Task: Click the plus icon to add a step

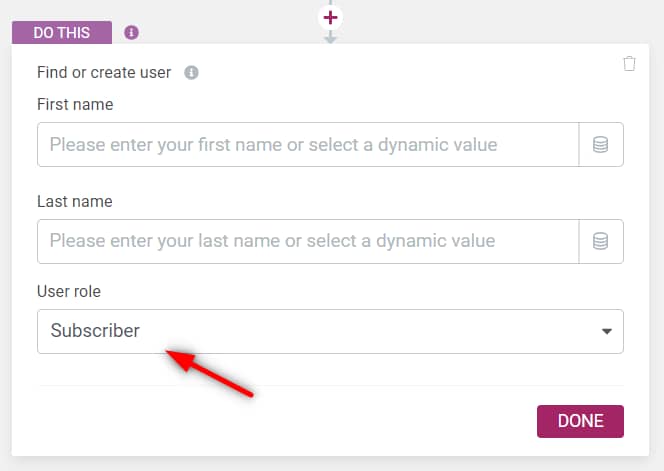Action: pyautogui.click(x=330, y=17)
